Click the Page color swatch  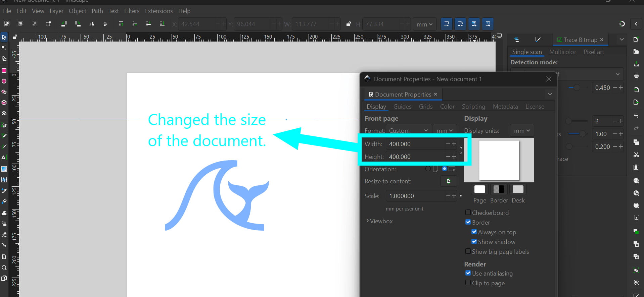480,189
